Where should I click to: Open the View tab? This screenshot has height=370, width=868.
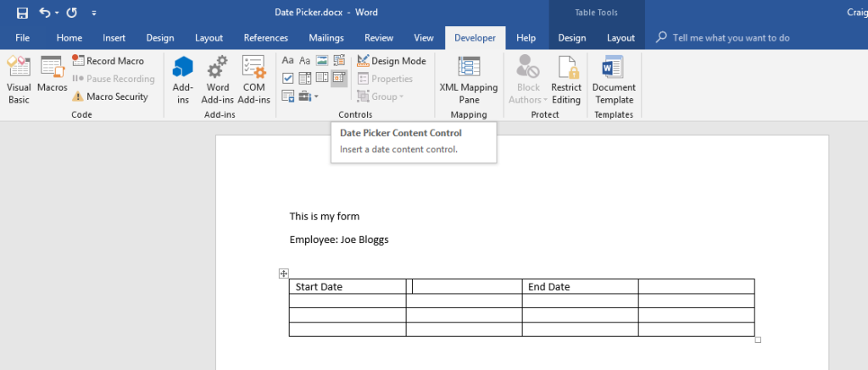point(424,37)
